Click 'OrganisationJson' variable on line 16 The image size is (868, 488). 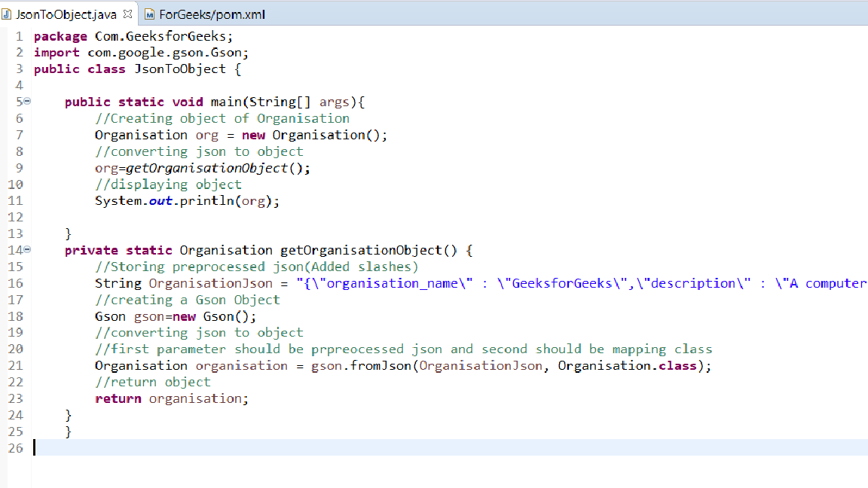[210, 283]
